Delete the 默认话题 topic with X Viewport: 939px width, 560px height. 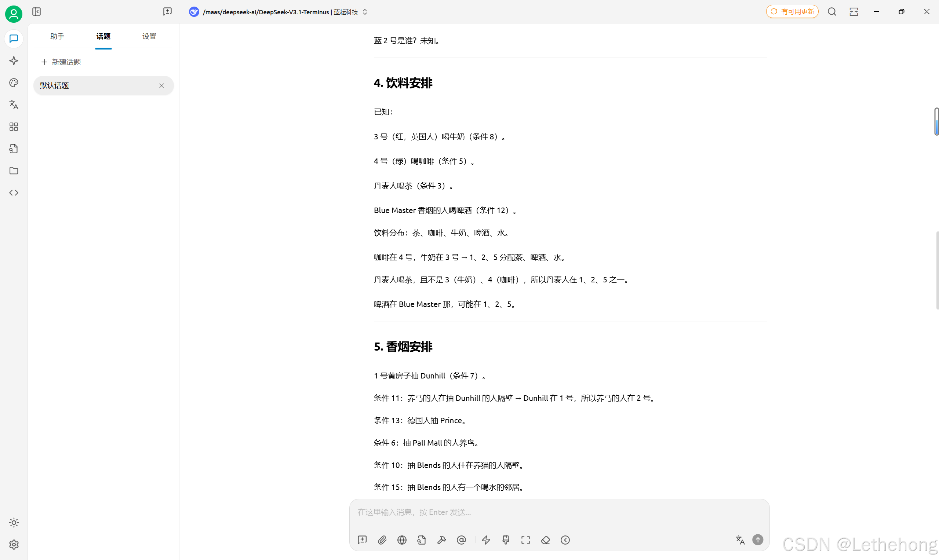(161, 86)
